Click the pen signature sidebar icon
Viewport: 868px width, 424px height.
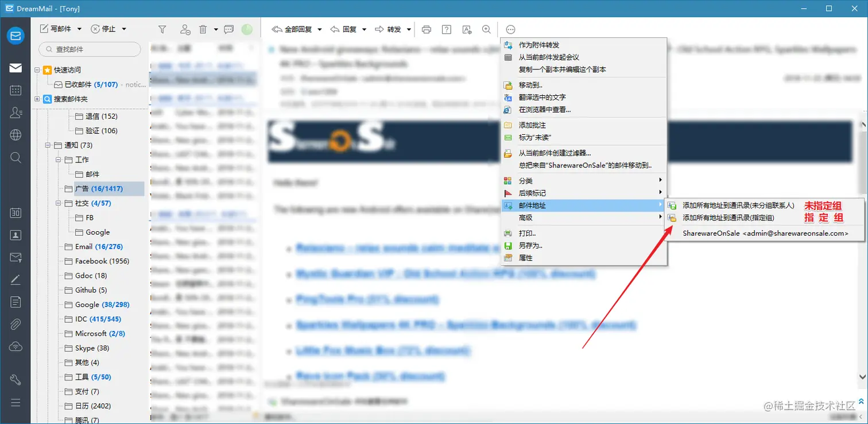(15, 280)
